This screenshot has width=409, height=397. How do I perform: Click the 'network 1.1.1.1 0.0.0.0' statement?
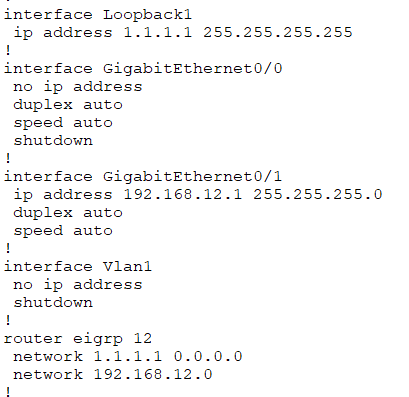coord(128,357)
